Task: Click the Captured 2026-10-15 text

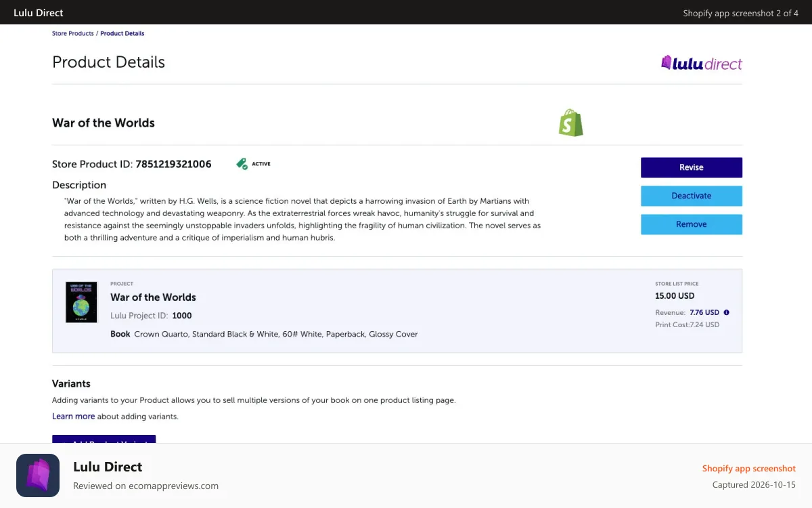Action: point(754,485)
